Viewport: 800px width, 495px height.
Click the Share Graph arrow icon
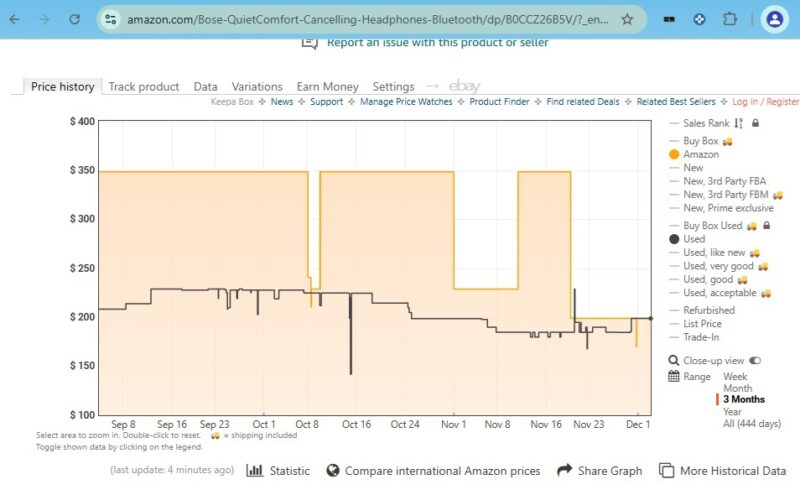564,470
